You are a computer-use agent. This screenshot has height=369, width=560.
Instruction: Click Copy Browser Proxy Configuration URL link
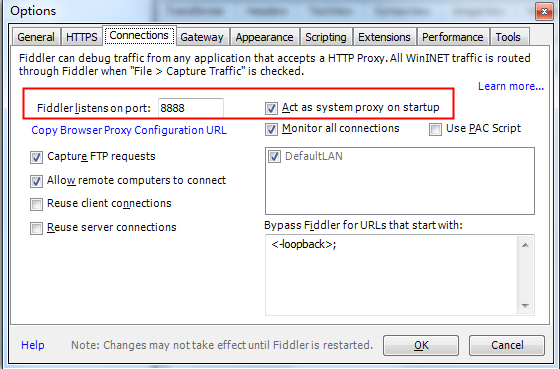tap(129, 130)
